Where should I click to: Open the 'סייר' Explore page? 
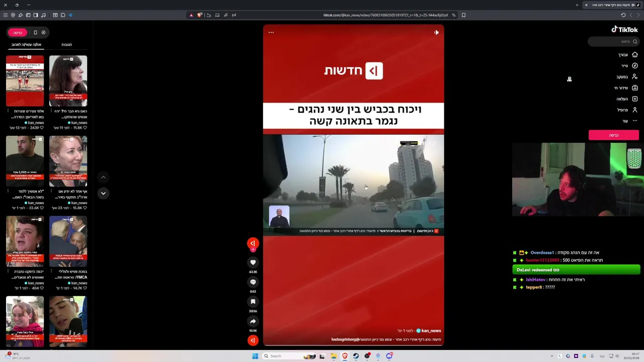coord(629,66)
